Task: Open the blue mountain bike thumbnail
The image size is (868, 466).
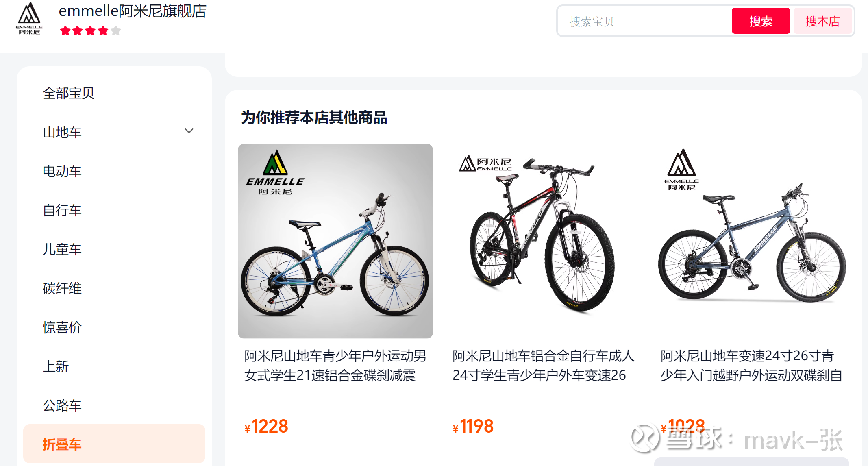Action: [x=335, y=241]
